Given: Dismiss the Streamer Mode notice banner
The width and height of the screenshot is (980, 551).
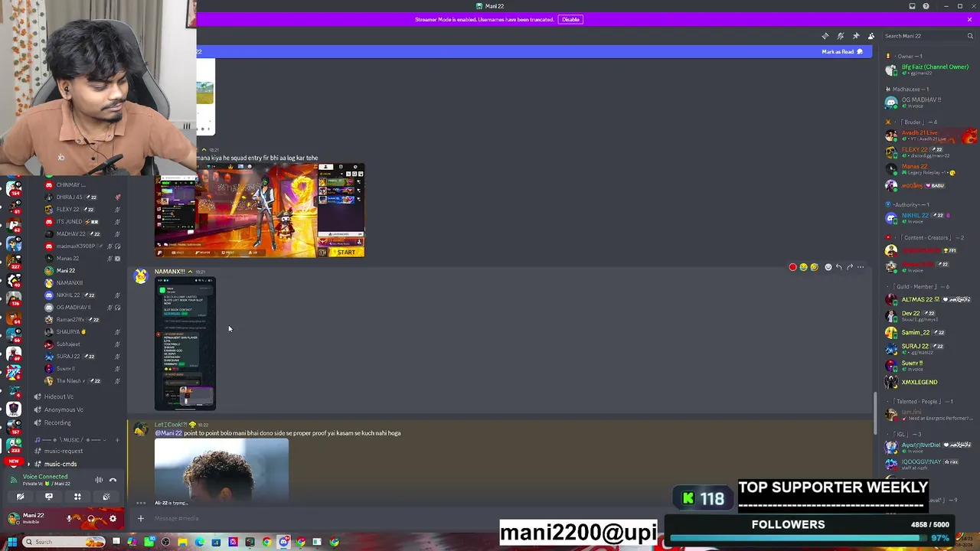Looking at the screenshot, I should click(969, 19).
